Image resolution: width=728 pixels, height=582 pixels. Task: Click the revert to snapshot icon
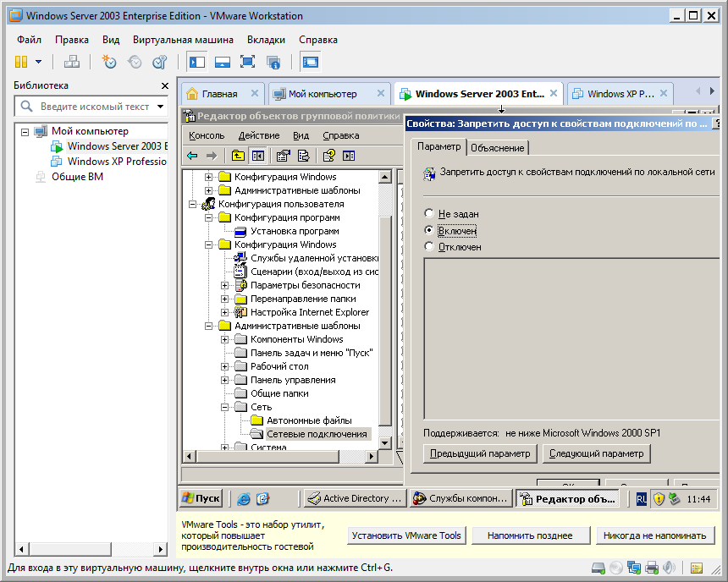[135, 62]
